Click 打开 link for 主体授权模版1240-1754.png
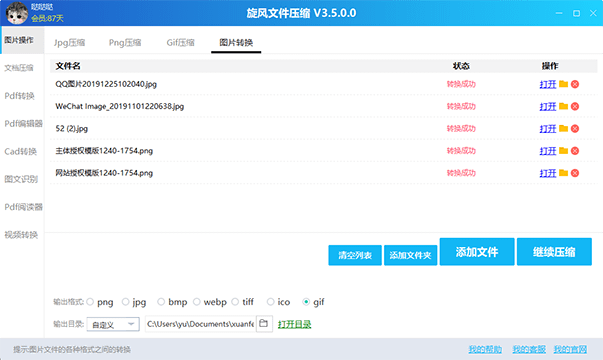603x360 pixels. (x=548, y=151)
